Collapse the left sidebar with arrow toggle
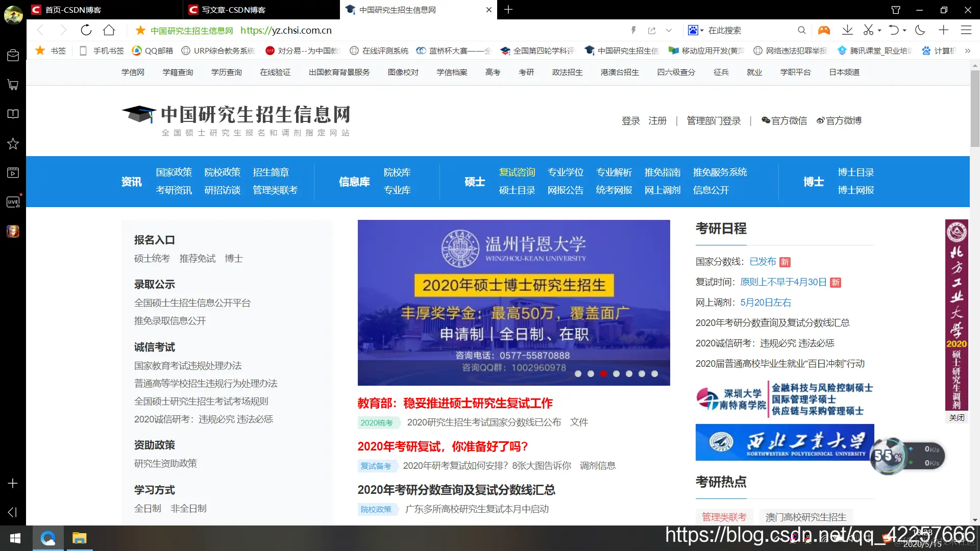This screenshot has width=980, height=551. tap(12, 512)
